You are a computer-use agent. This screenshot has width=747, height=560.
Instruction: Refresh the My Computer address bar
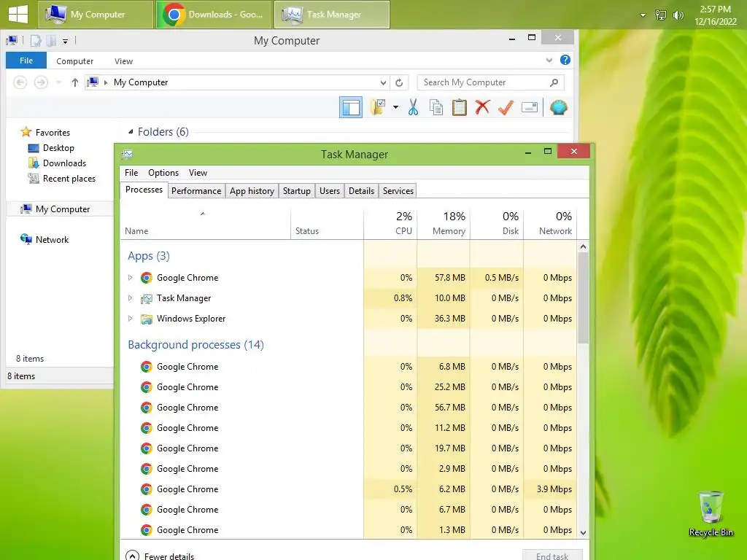coord(399,83)
